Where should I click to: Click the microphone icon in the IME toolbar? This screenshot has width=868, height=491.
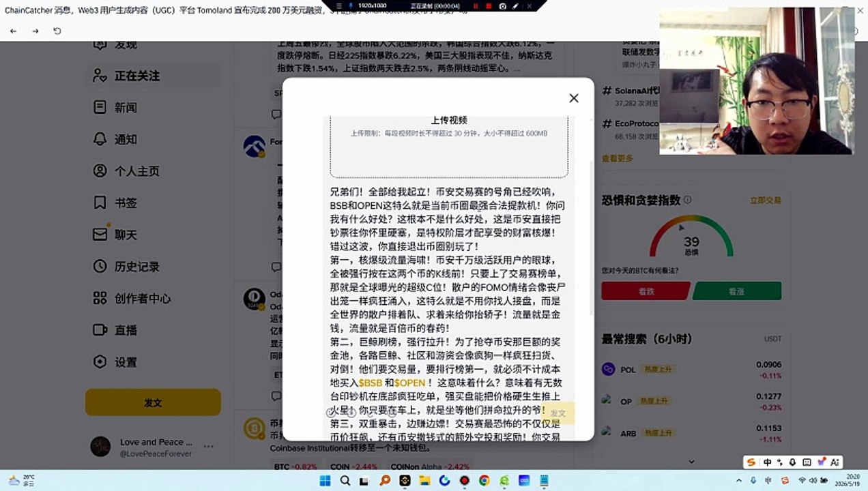tap(792, 462)
